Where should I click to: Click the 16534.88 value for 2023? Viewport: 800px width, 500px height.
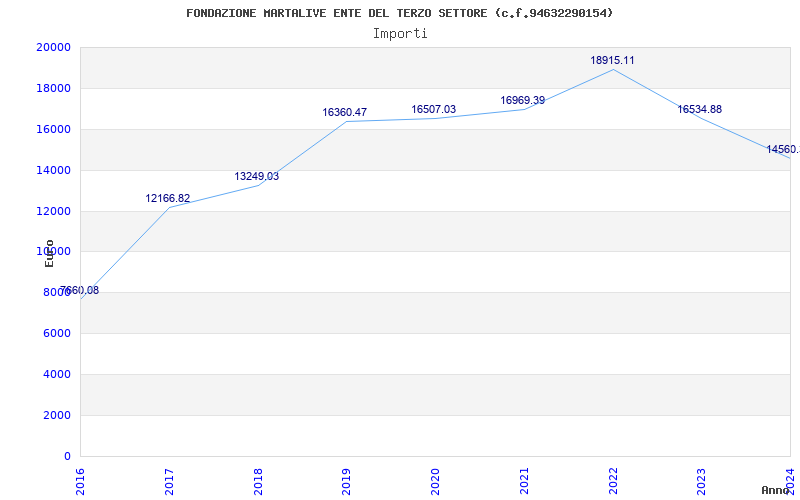tap(699, 110)
